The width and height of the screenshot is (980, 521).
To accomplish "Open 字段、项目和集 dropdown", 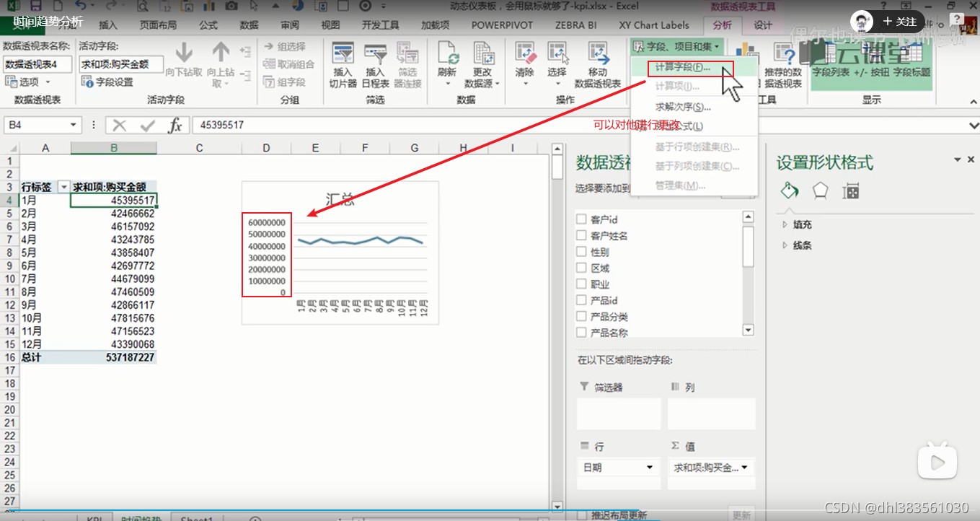I will (676, 47).
